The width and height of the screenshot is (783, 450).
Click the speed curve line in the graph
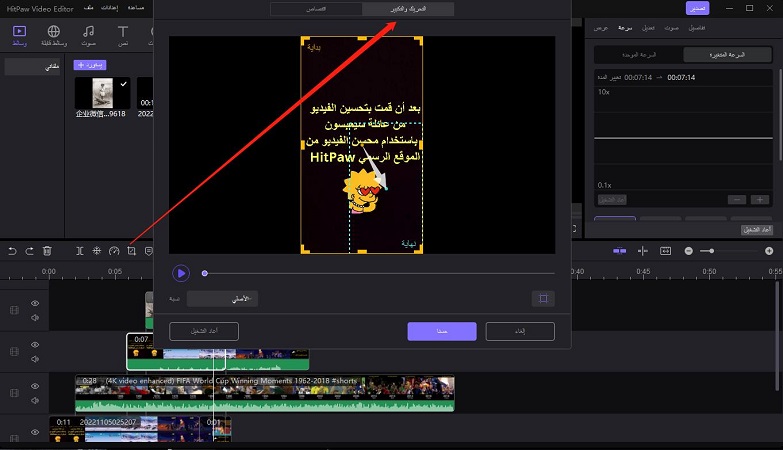point(683,138)
